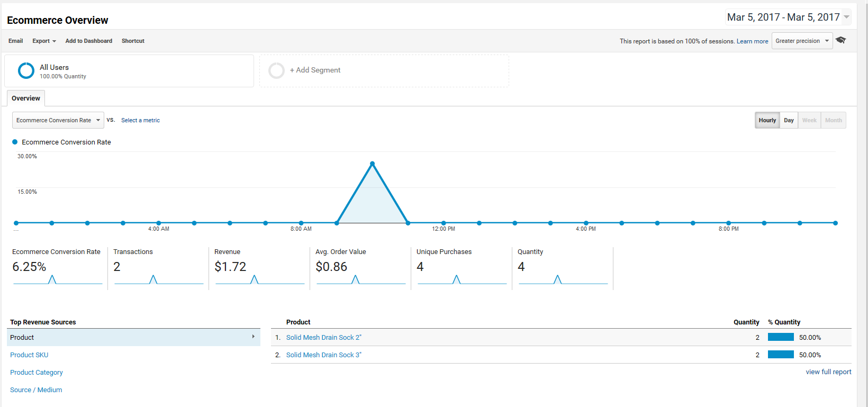Click the Revenue sparkline chart
This screenshot has width=868, height=407.
[x=259, y=279]
